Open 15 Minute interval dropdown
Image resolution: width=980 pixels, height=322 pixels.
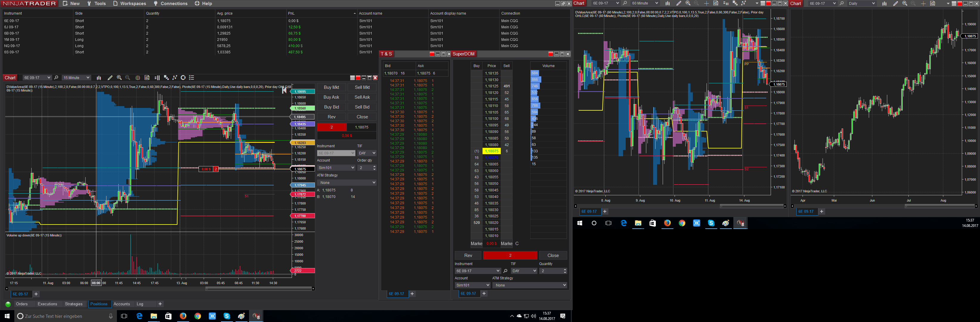(76, 78)
